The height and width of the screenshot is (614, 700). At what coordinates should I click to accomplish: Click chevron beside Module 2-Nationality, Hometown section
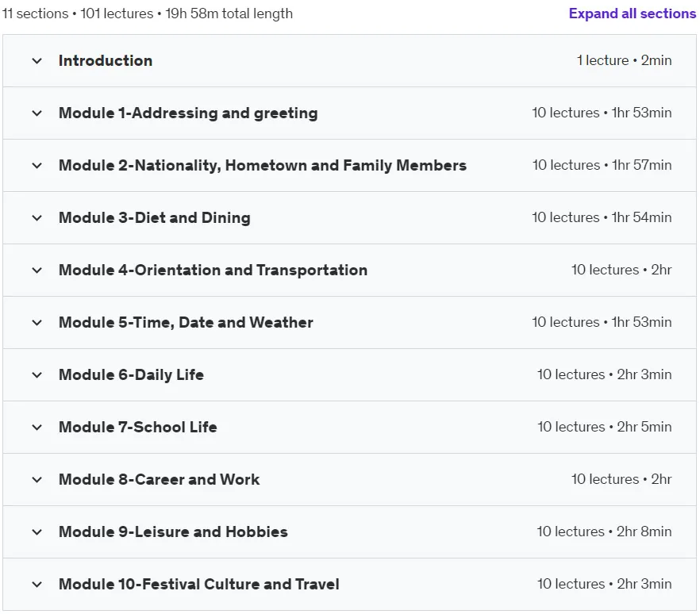click(37, 166)
